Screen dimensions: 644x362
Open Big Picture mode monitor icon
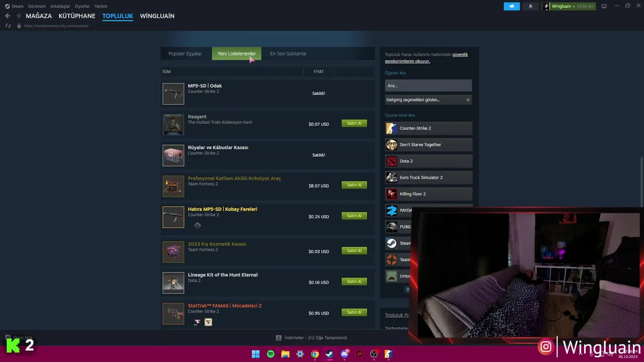[x=604, y=6]
